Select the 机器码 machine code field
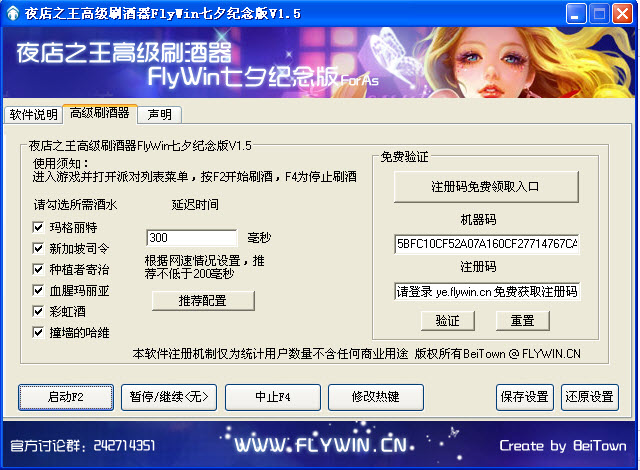This screenshot has height=470, width=640. point(487,244)
